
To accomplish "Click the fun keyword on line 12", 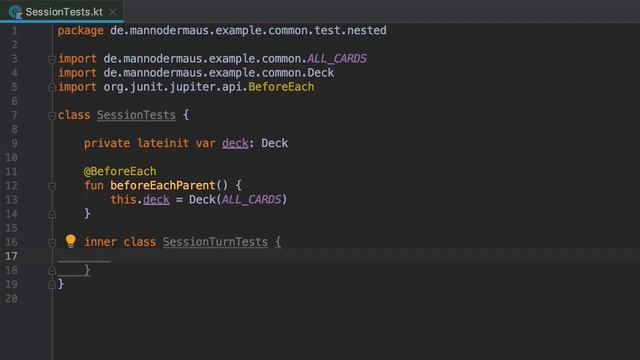I will click(x=94, y=186).
